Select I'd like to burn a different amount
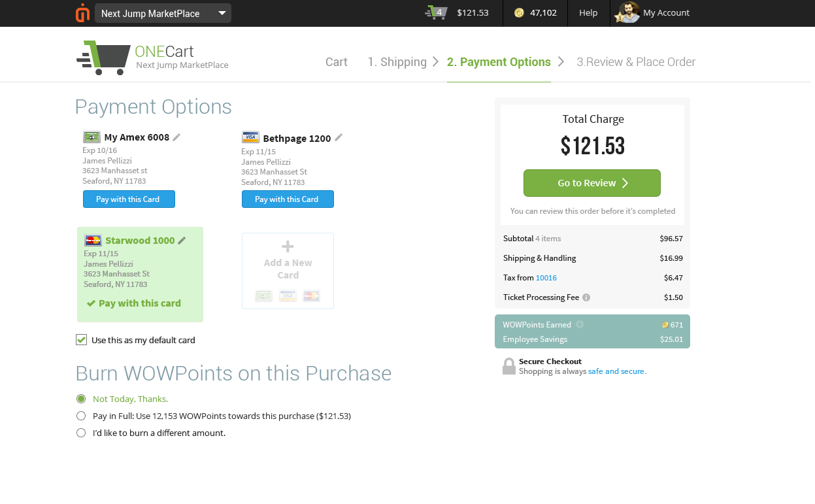The image size is (815, 504). [x=81, y=433]
